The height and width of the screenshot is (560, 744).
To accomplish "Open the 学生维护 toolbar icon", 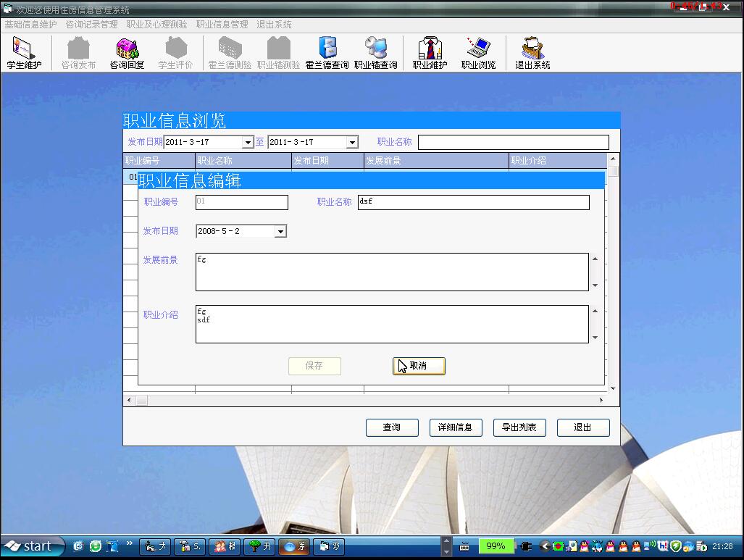I will pos(24,53).
